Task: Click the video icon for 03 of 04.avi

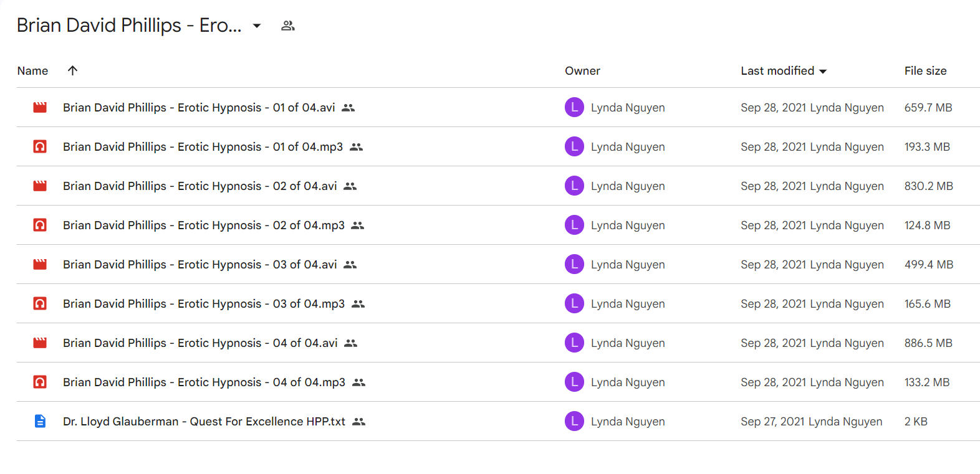Action: 40,264
